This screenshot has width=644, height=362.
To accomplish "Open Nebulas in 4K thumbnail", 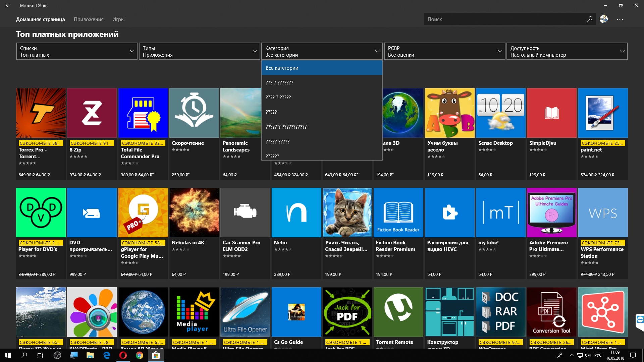I will click(194, 213).
